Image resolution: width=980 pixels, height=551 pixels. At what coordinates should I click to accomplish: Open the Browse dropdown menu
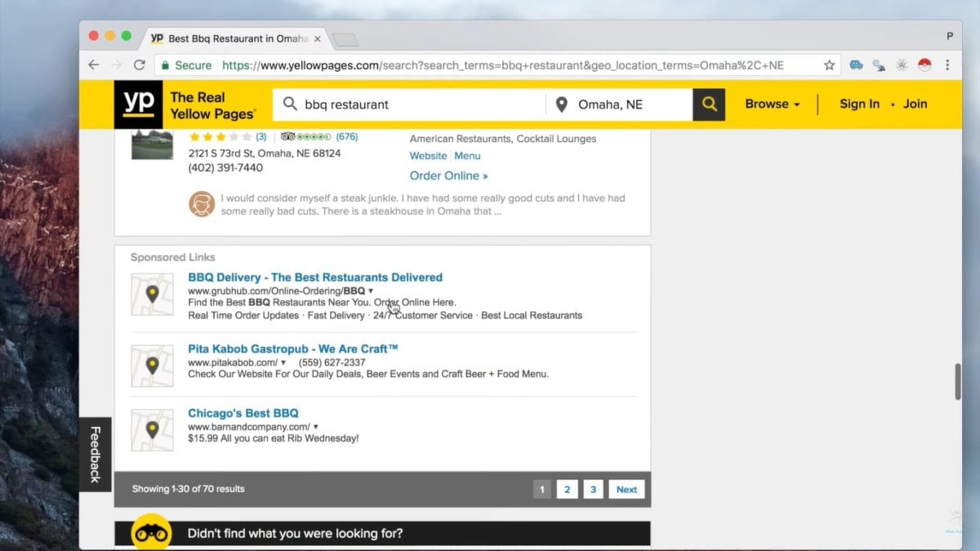772,104
